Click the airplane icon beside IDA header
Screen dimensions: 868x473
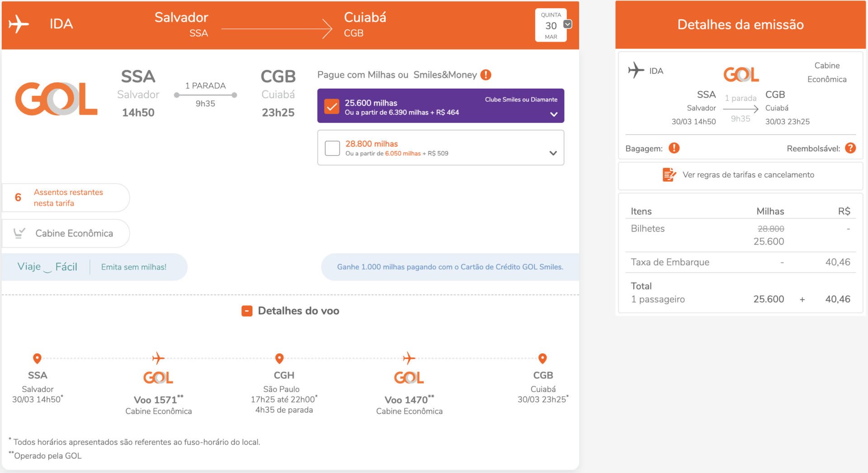pos(19,24)
